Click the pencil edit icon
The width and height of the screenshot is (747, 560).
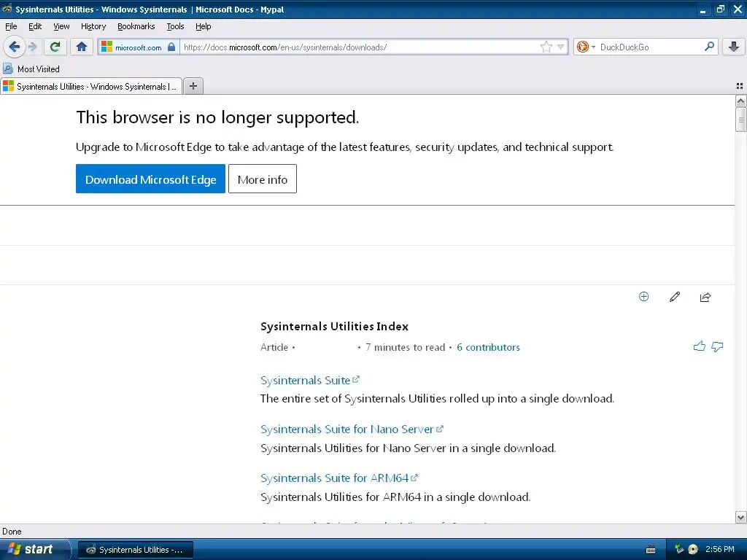point(675,297)
